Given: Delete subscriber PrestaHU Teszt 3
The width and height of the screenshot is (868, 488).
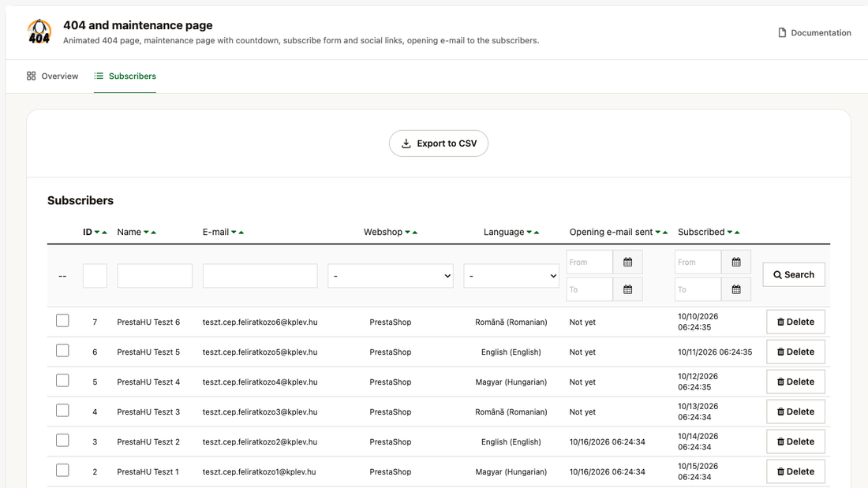Looking at the screenshot, I should click(795, 412).
